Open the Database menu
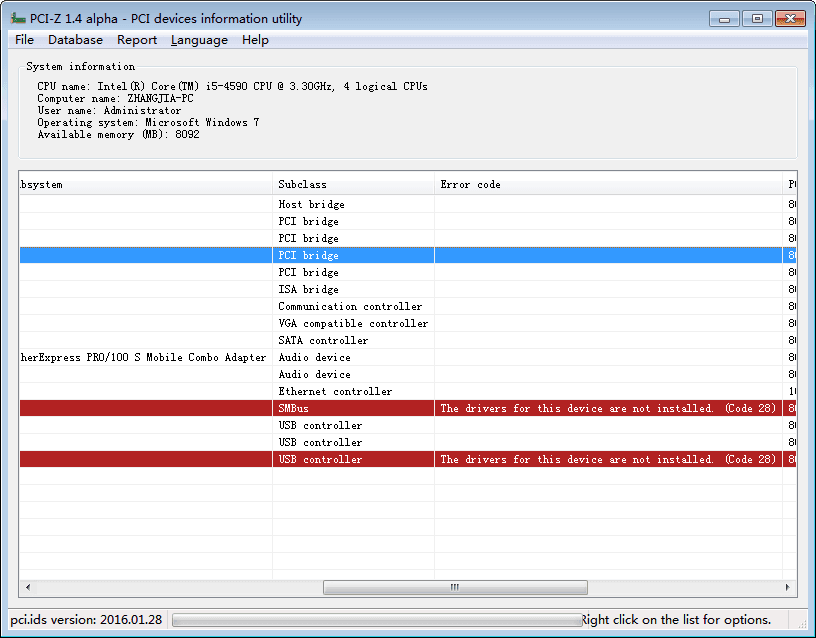This screenshot has height=638, width=816. (x=75, y=40)
